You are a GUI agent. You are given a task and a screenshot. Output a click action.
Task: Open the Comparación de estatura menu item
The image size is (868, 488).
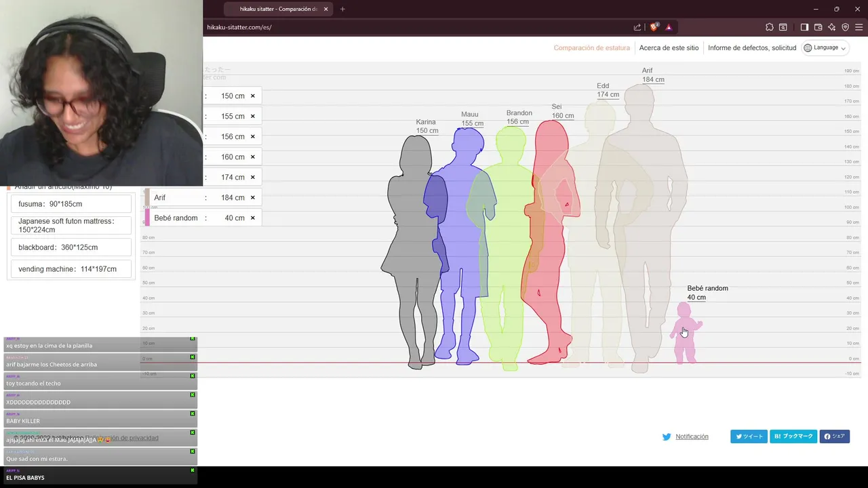[591, 48]
